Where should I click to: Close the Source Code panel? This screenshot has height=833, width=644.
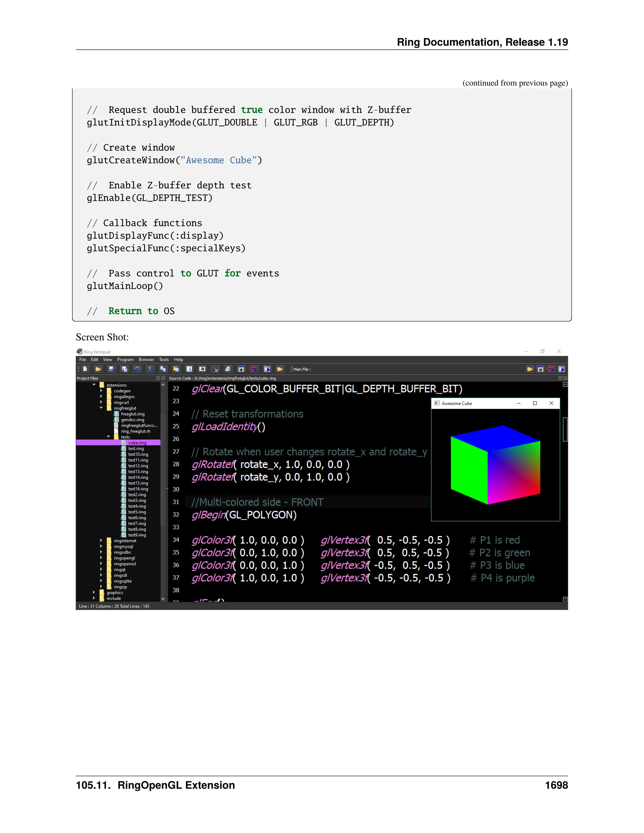coord(565,378)
